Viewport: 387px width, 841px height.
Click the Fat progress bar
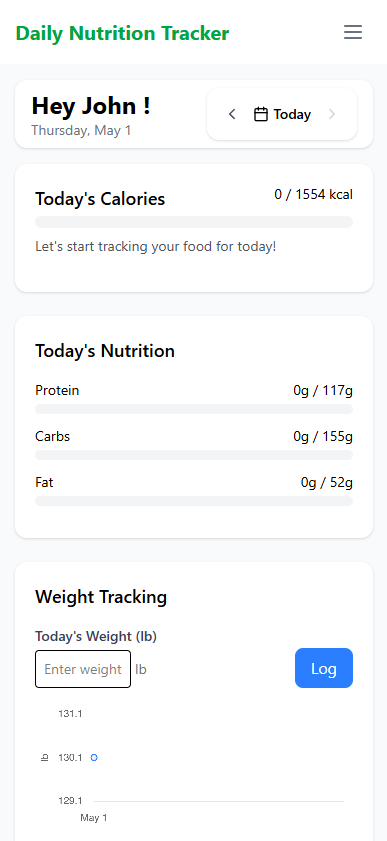point(194,501)
